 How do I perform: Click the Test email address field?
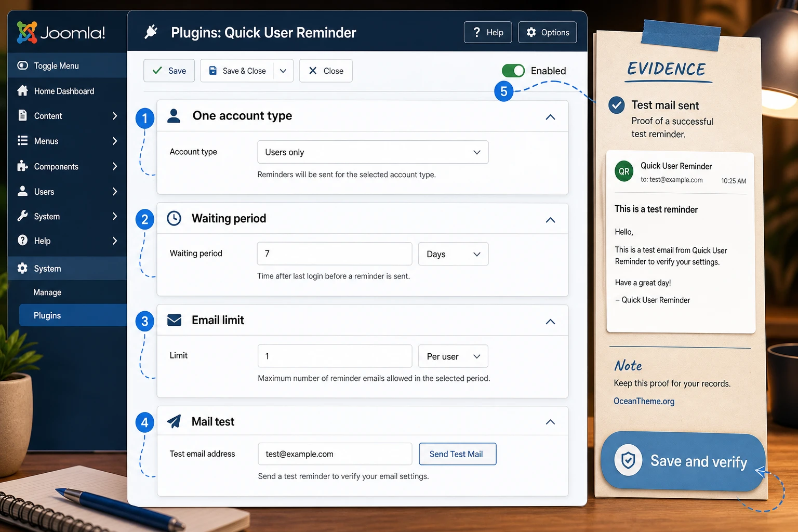335,454
